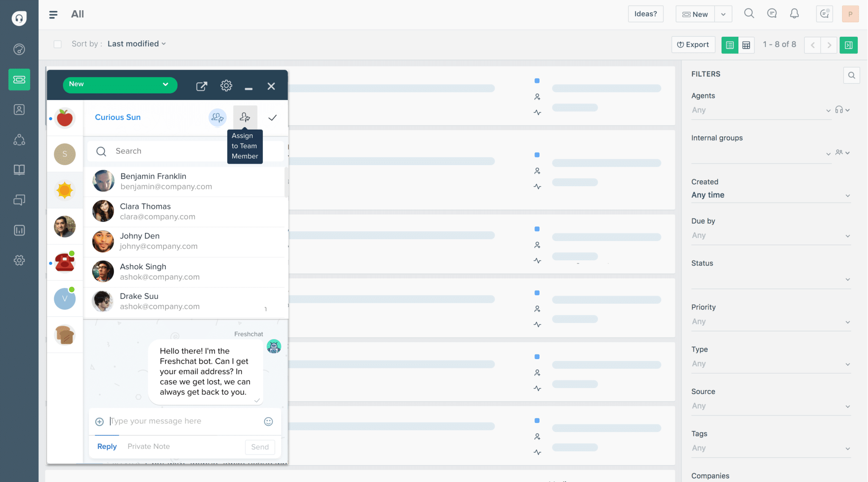Click the Ideas? button
The height and width of the screenshot is (482, 868).
[x=645, y=14]
